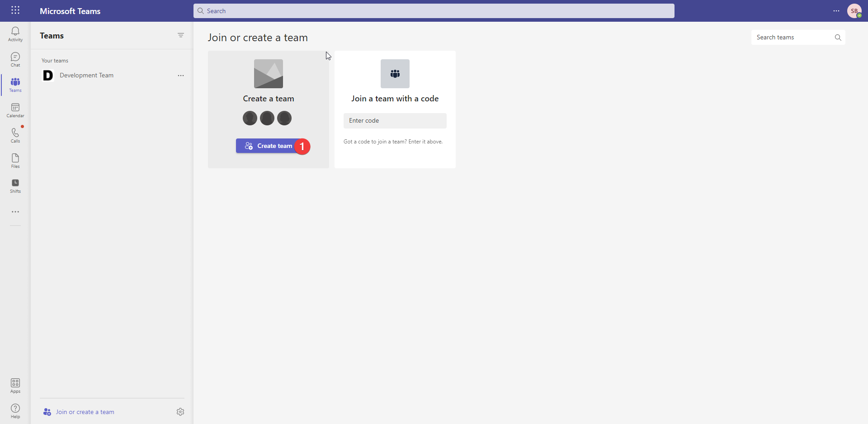Screen dimensions: 868x424
Task: Click the Enter code field
Action: click(395, 121)
